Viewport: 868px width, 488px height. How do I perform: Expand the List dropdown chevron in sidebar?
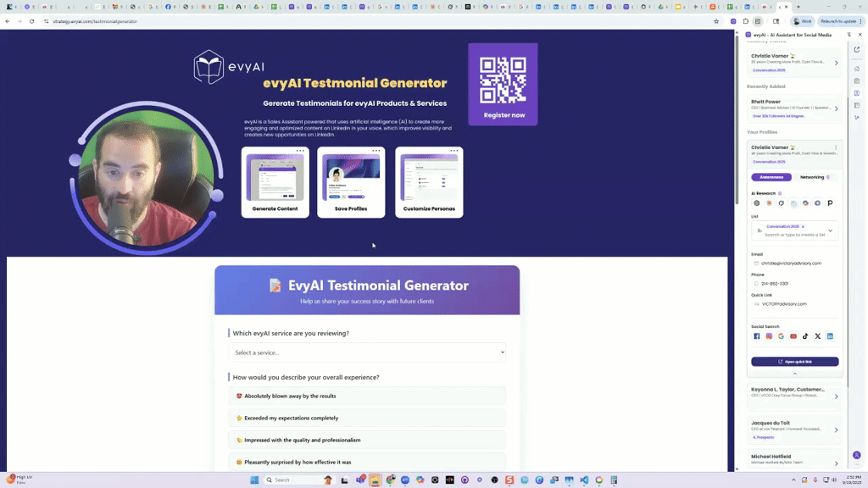(x=830, y=231)
